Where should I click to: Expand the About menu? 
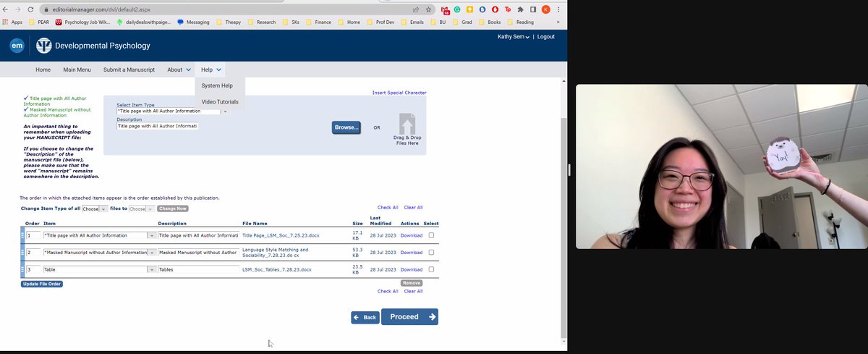(x=179, y=69)
